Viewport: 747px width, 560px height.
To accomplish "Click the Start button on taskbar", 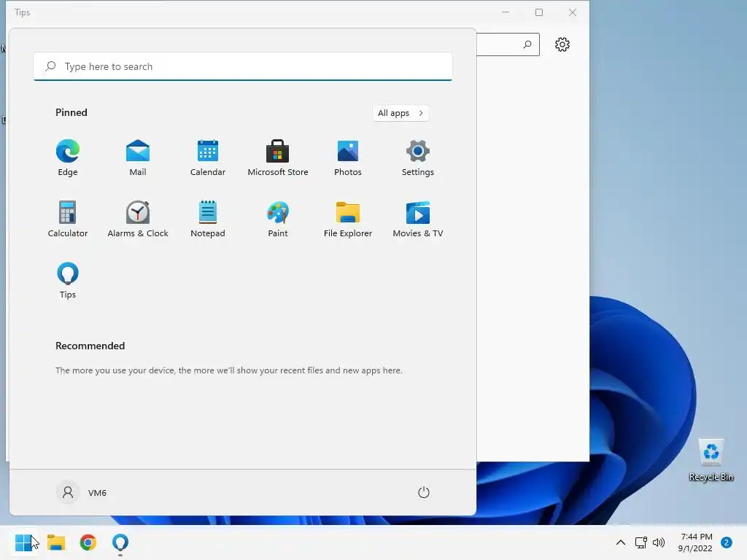I will [x=23, y=542].
